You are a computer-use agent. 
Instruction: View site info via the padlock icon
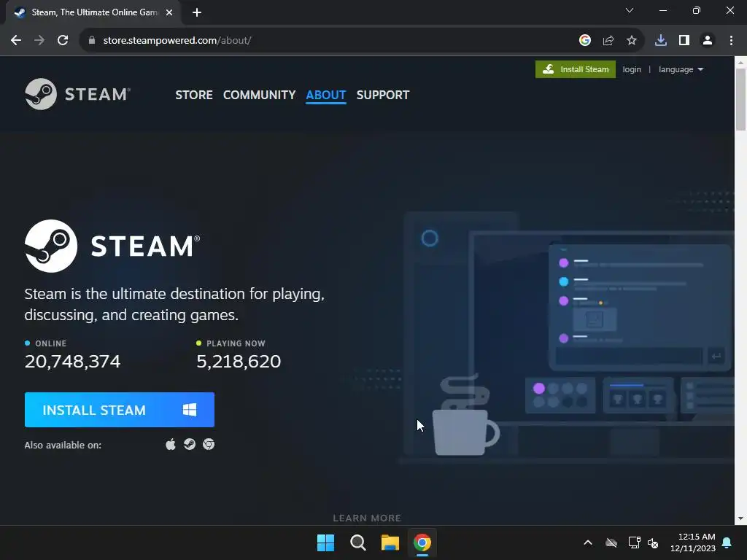[x=91, y=41]
